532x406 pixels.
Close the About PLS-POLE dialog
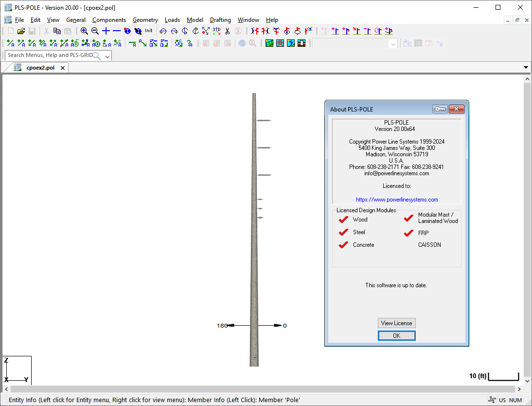tap(456, 109)
